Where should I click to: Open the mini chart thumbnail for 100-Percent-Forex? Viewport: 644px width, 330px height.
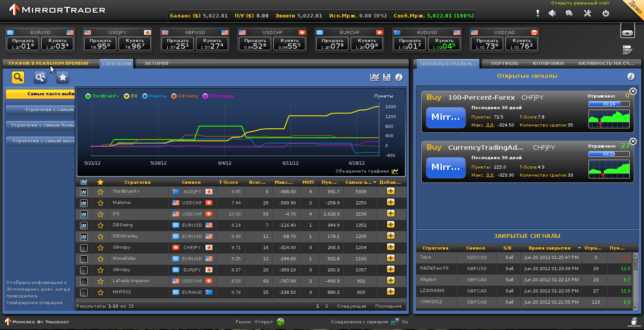pos(609,119)
